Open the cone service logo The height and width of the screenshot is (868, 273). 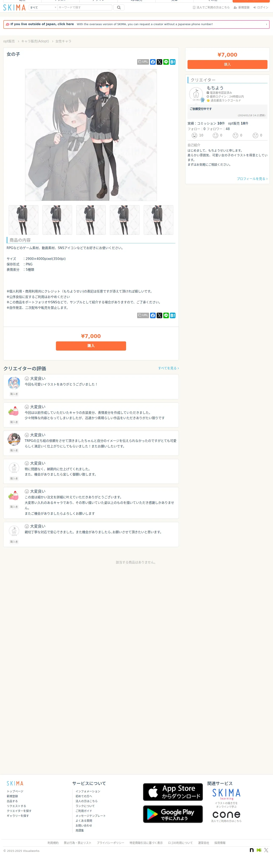pos(226,815)
